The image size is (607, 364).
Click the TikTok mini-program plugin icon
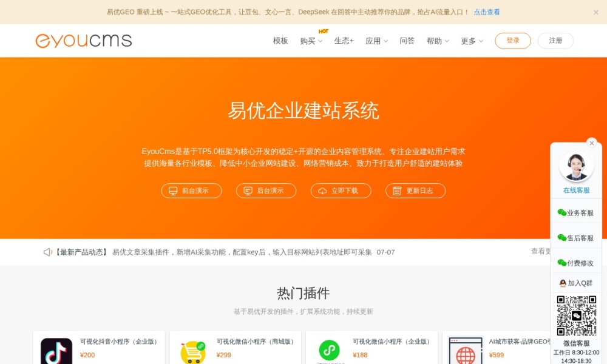pos(56,351)
